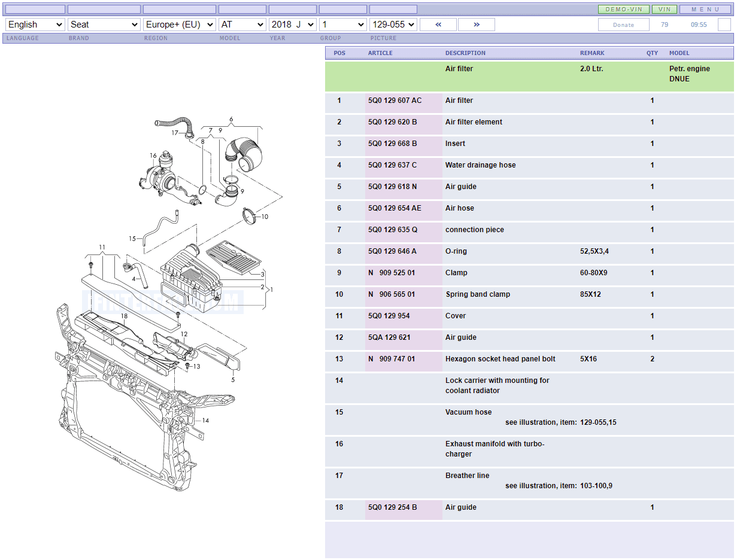The height and width of the screenshot is (560, 737).
Task: Click the small empty box beside 09:55
Action: (724, 25)
